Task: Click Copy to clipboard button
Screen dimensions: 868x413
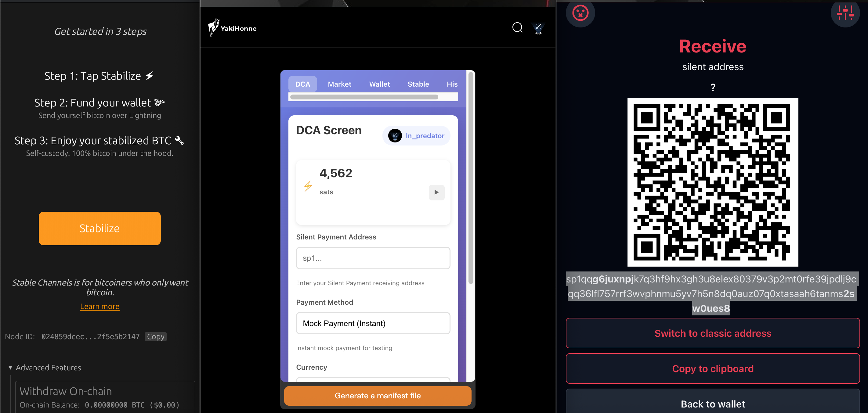Action: 712,368
